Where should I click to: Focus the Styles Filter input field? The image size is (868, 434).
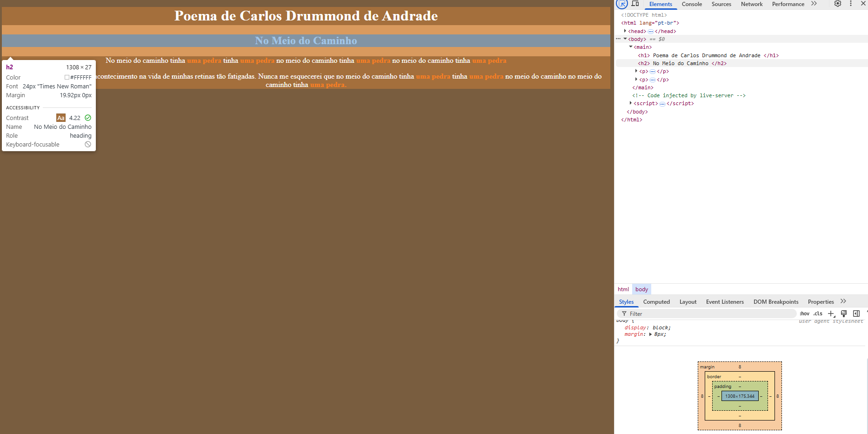[707, 314]
